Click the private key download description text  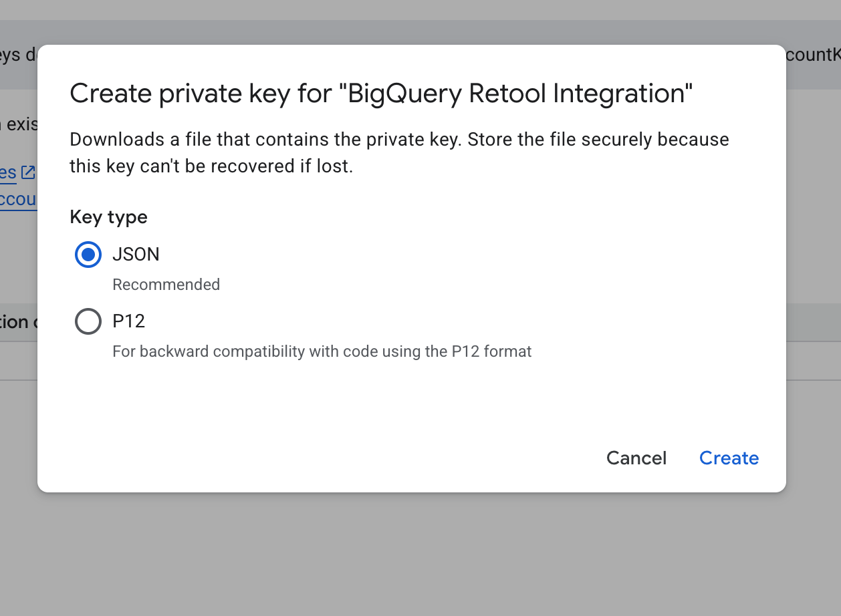pyautogui.click(x=399, y=152)
